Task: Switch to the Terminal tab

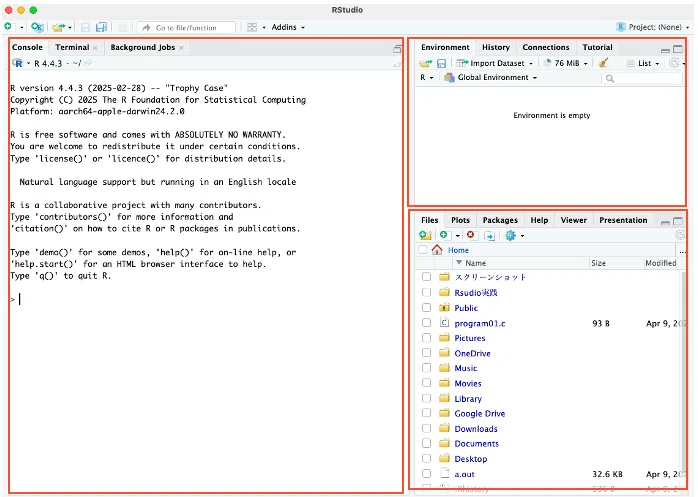Action: (x=72, y=47)
